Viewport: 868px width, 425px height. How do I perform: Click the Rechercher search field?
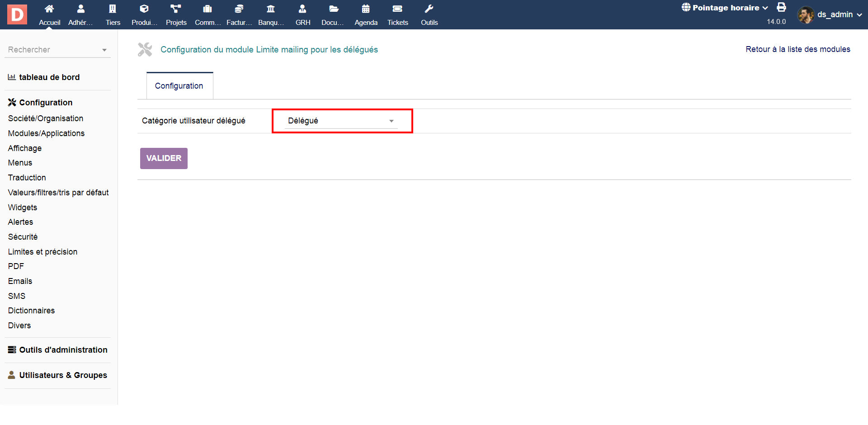[x=54, y=50]
